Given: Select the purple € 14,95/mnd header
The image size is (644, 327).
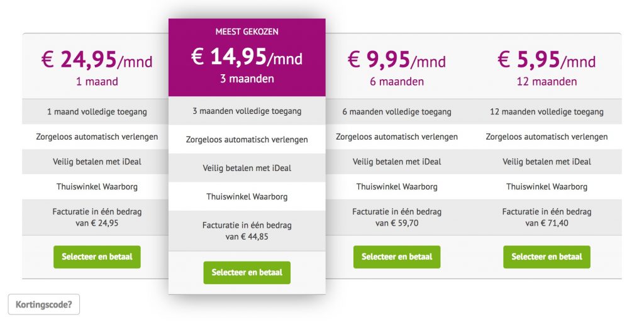Looking at the screenshot, I should [x=247, y=57].
